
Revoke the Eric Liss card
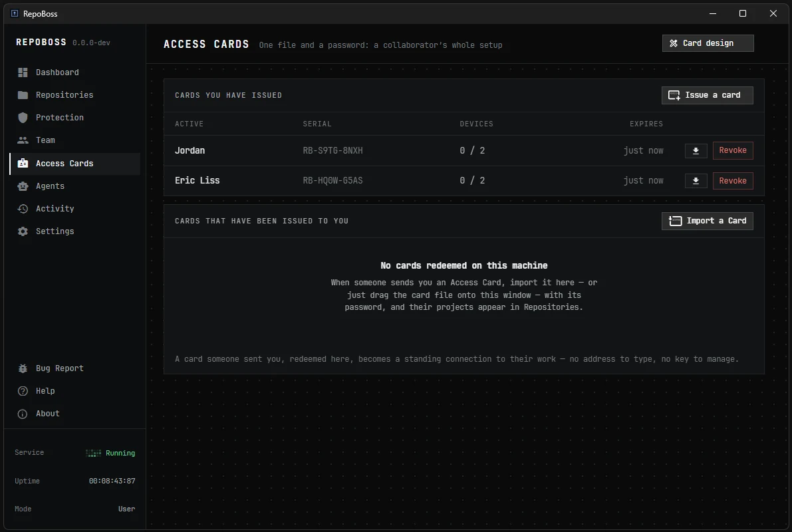click(732, 181)
